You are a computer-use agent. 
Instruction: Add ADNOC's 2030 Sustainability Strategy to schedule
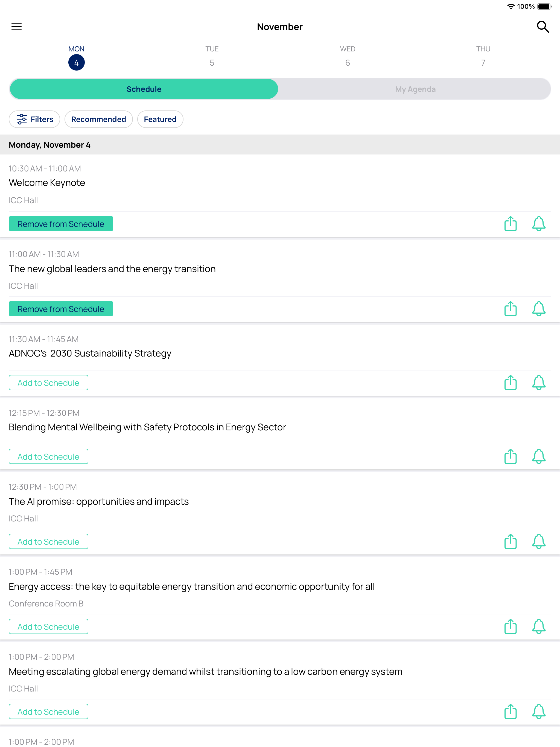(48, 383)
